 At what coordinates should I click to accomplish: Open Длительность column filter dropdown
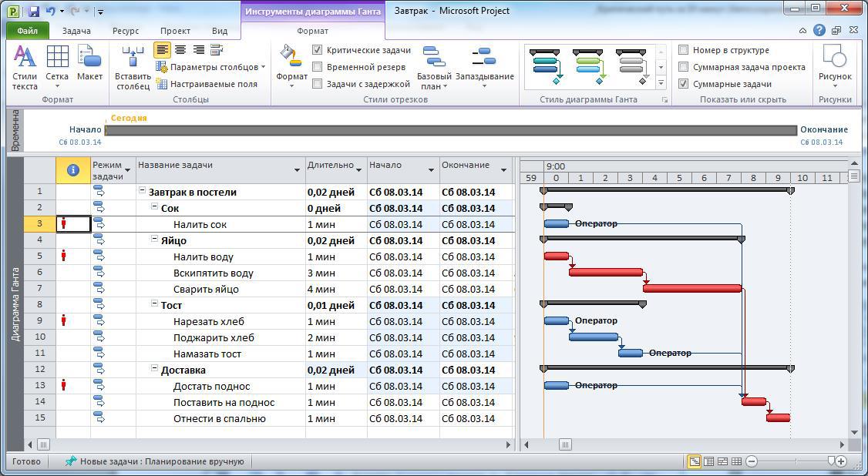358,170
